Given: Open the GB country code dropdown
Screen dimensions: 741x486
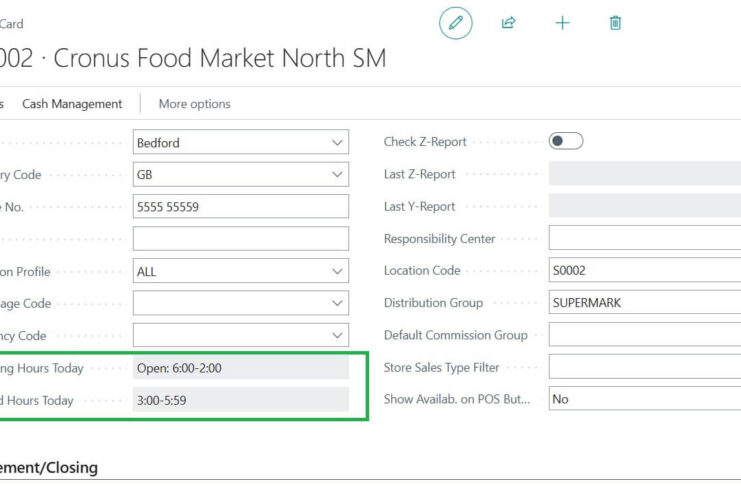Looking at the screenshot, I should point(337,174).
